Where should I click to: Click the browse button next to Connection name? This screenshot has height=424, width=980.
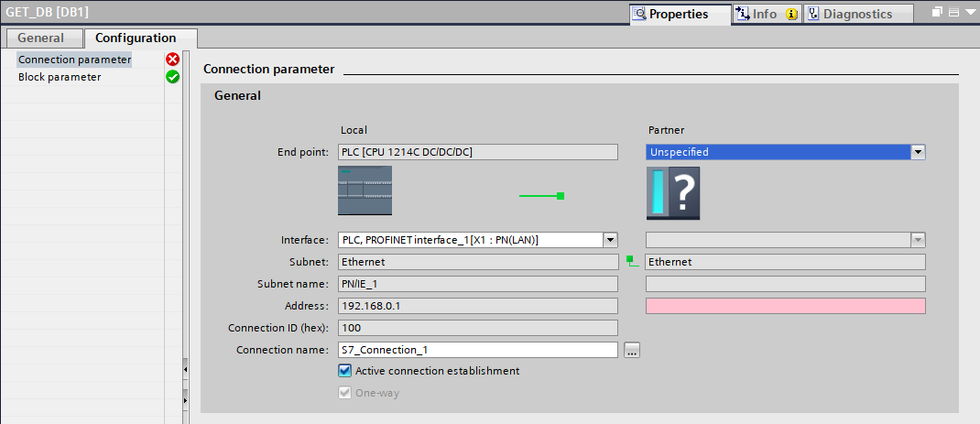coord(632,350)
